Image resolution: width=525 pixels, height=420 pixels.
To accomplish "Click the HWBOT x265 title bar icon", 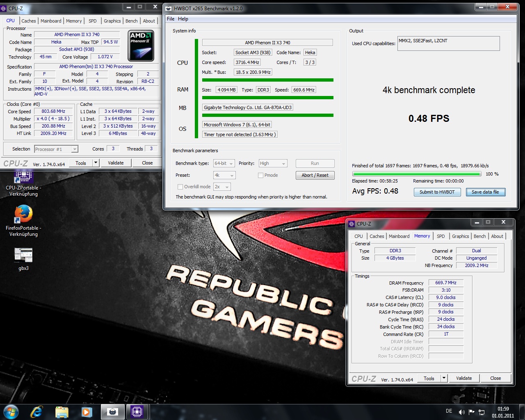I will [169, 8].
